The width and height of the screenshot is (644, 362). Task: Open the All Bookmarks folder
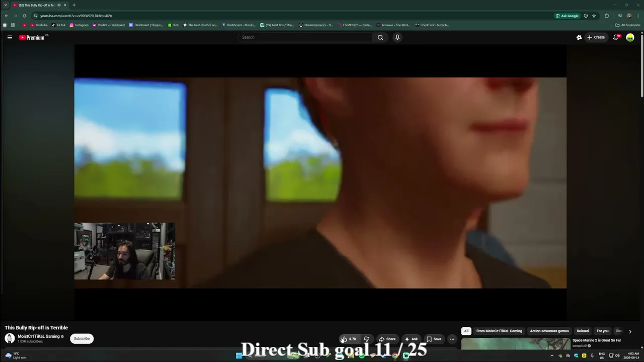tap(627, 25)
